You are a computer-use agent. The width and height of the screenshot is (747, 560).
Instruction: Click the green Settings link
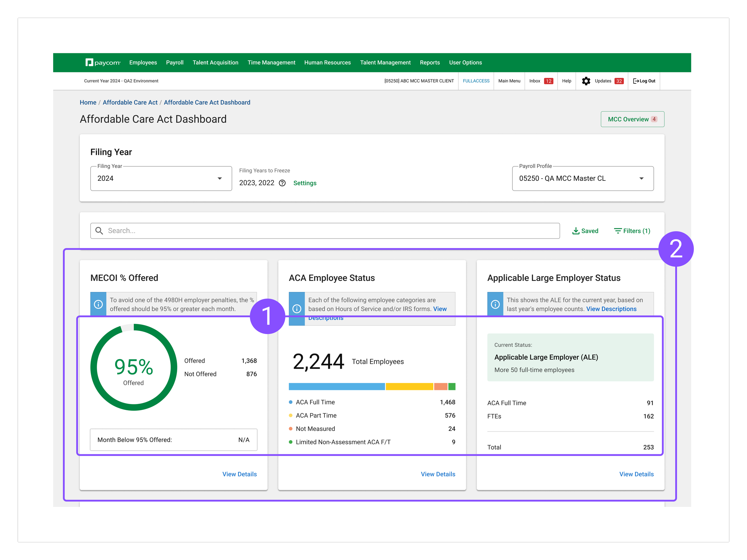coord(304,183)
